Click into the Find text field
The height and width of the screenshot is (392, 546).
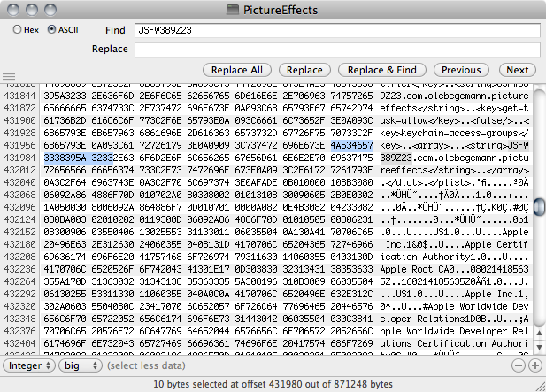click(x=336, y=30)
